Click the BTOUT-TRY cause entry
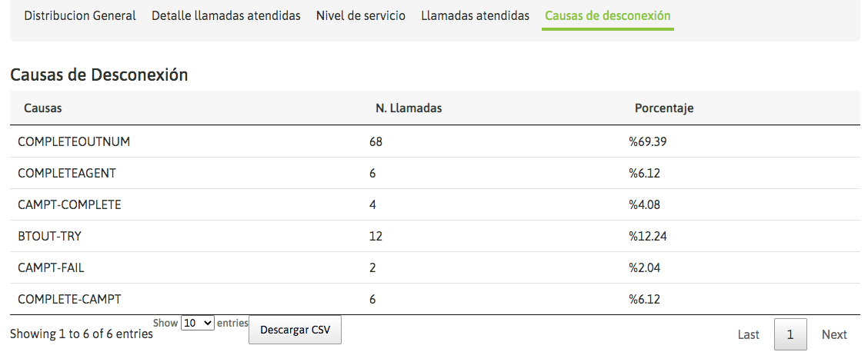 click(x=49, y=236)
